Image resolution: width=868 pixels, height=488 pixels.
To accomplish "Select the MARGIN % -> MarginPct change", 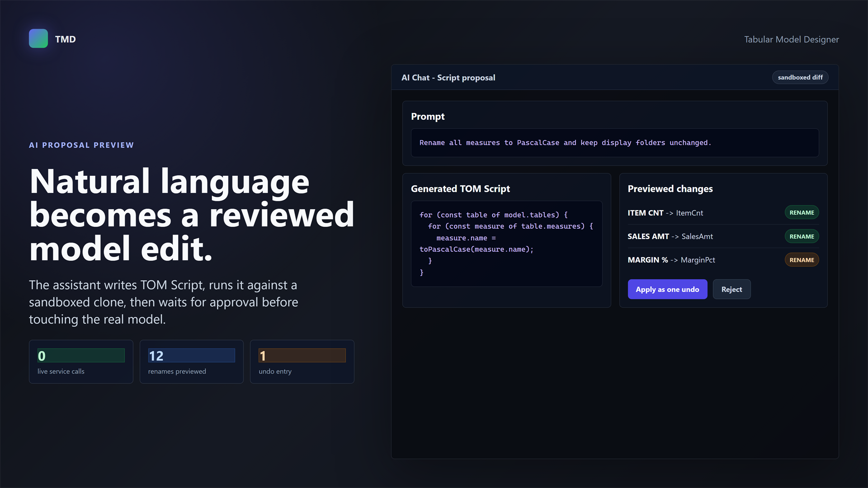I will [x=723, y=260].
